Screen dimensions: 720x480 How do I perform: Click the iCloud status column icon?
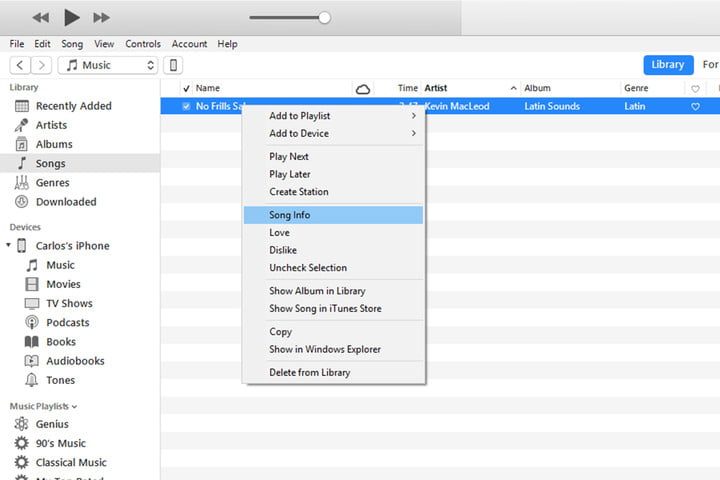(363, 89)
